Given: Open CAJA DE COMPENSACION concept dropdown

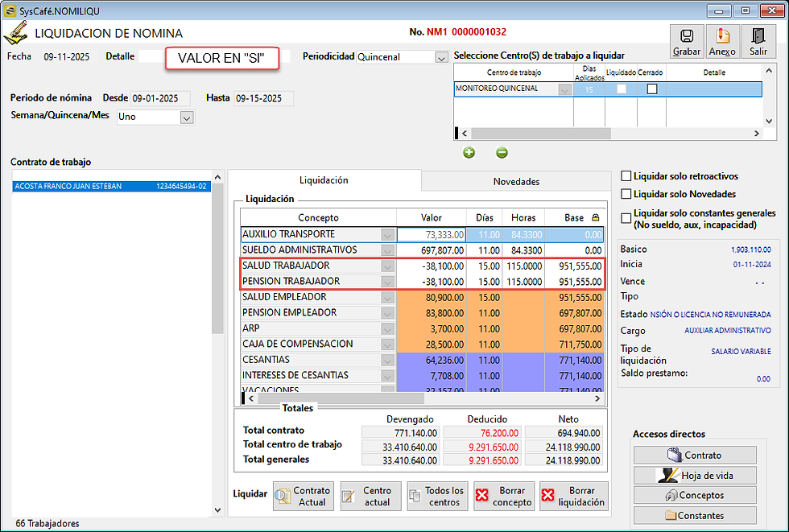Looking at the screenshot, I should [387, 344].
